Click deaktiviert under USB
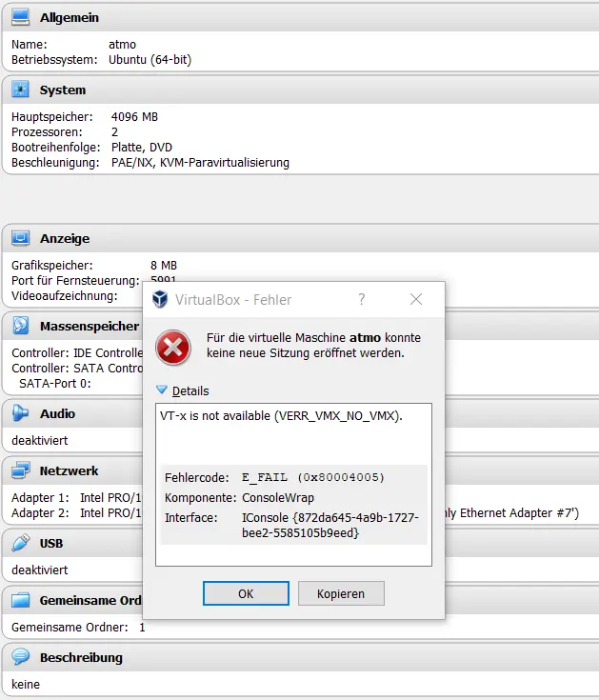The width and height of the screenshot is (599, 700). pyautogui.click(x=40, y=570)
